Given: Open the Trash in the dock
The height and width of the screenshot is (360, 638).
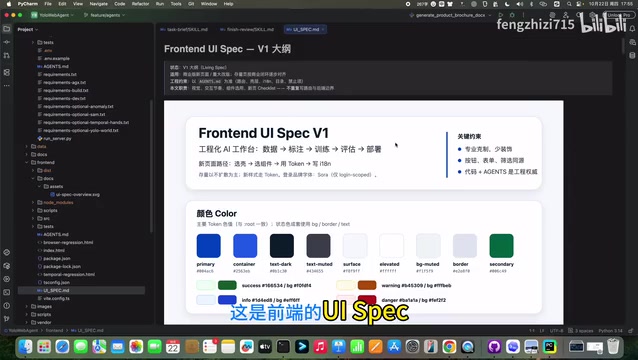Looking at the screenshot, I should (x=613, y=347).
